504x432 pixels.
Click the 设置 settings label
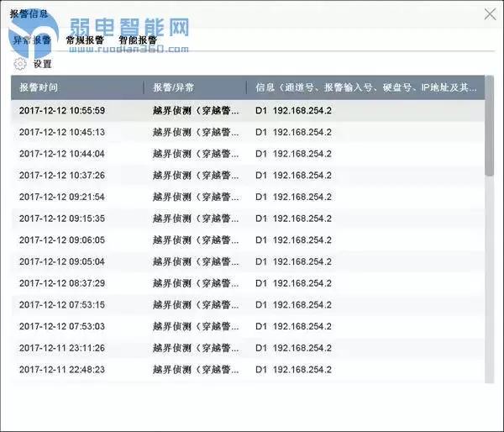click(x=43, y=64)
